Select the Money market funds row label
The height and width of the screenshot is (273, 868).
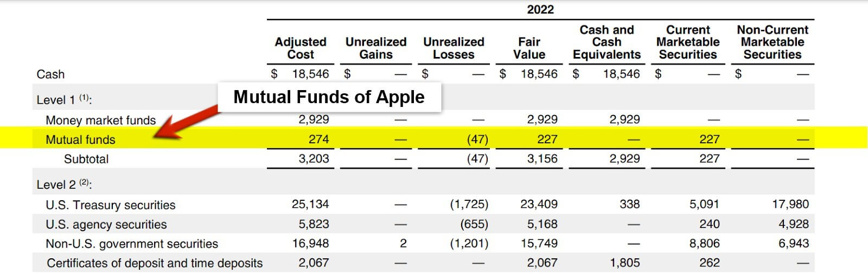100,120
